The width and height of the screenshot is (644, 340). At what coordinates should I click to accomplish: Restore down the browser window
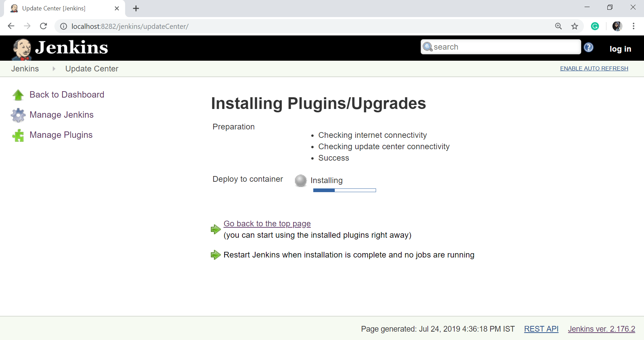[610, 7]
